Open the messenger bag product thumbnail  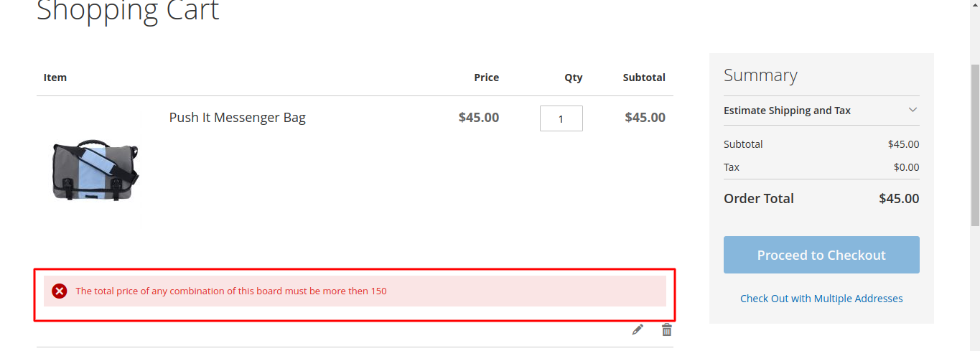coord(95,169)
